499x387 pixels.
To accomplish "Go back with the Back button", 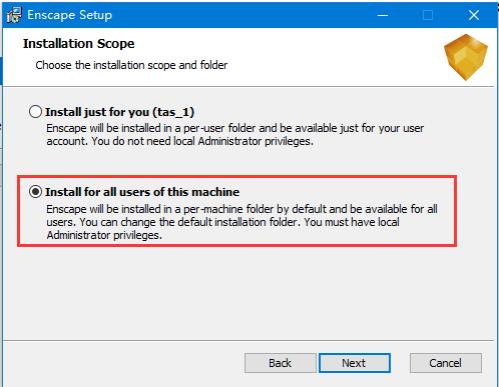I will 280,363.
